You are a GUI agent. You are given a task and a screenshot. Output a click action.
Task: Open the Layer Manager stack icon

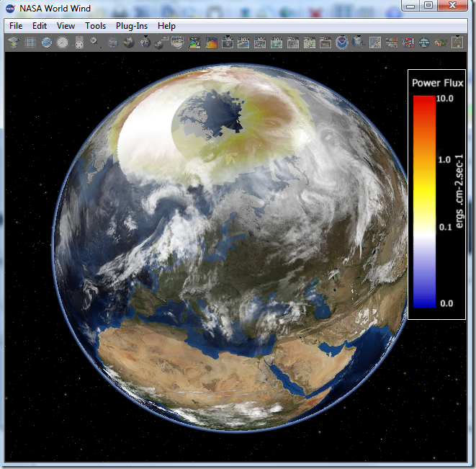click(x=14, y=43)
